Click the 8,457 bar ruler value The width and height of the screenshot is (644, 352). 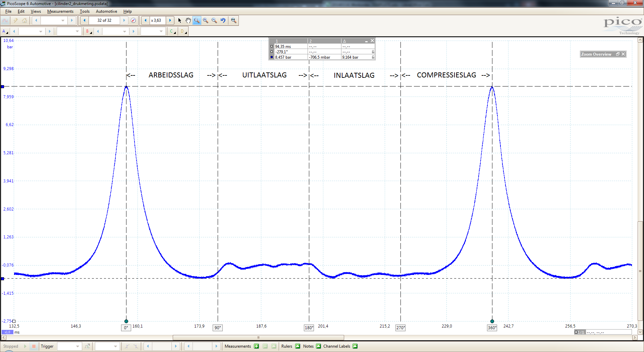(x=283, y=57)
